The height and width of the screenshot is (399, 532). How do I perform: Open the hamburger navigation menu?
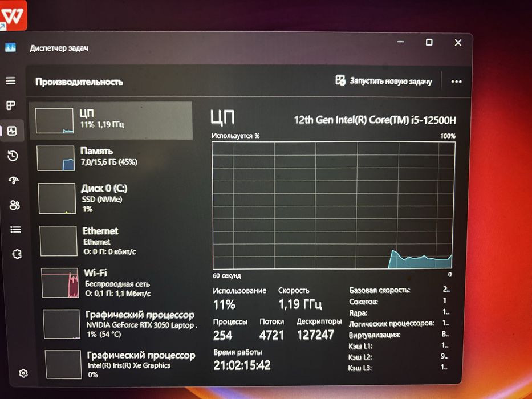pos(10,80)
